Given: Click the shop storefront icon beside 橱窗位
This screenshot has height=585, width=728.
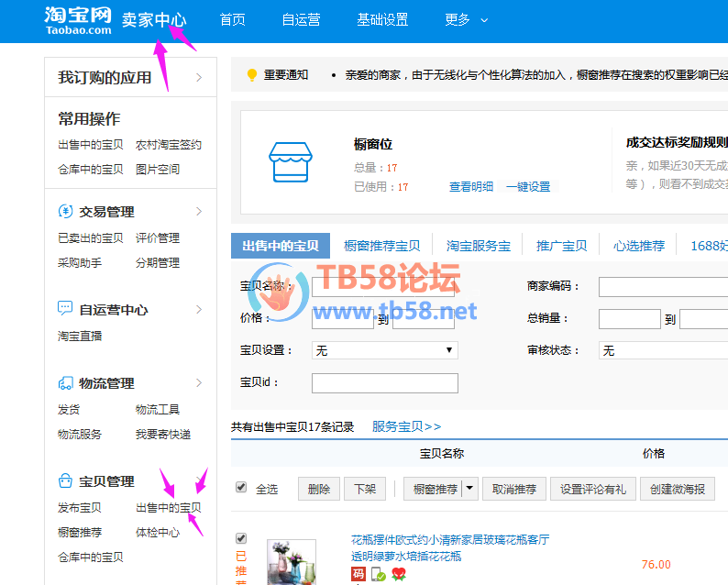Looking at the screenshot, I should (291, 162).
